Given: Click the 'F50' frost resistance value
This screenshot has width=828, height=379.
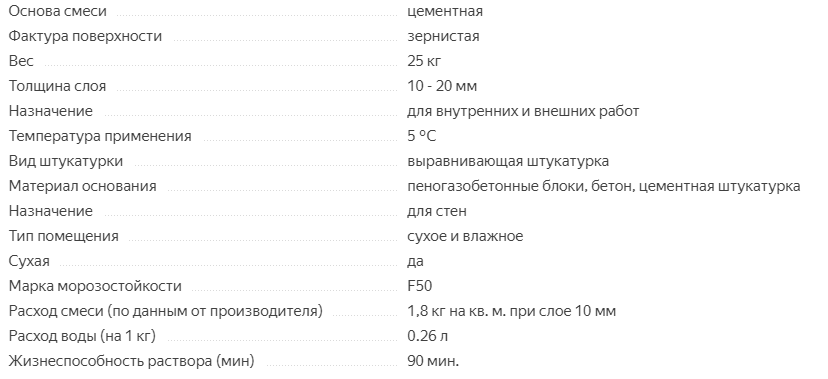Looking at the screenshot, I should point(419,286).
